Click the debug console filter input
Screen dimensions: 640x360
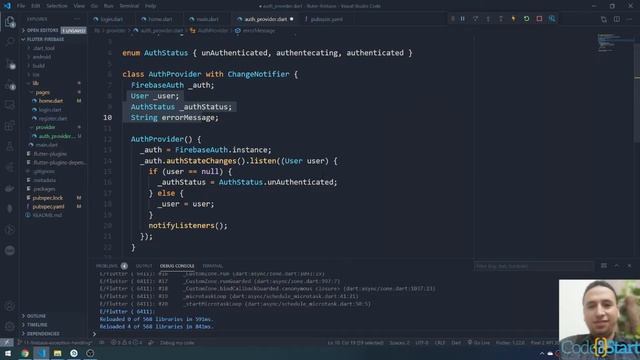tap(533, 266)
